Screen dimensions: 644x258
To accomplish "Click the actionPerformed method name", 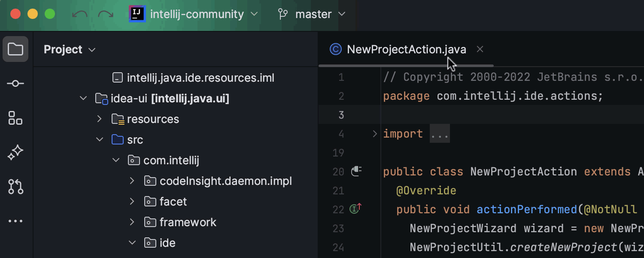I will pos(527,209).
